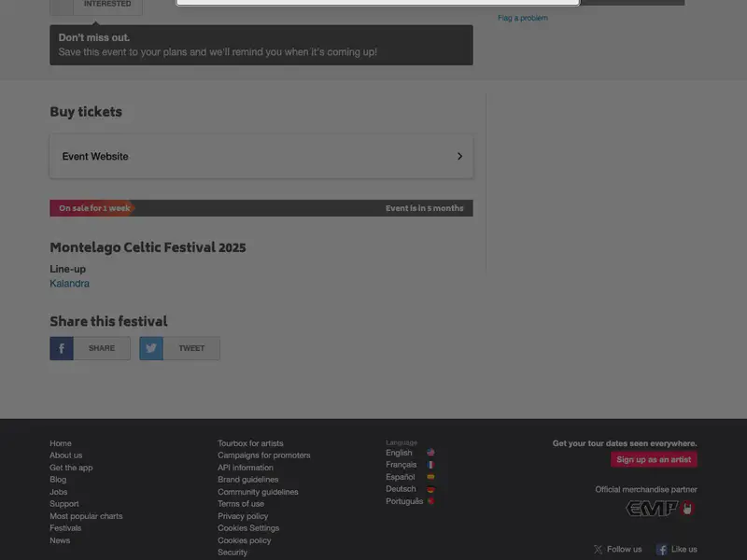Open Community guidelines link
747x560 pixels.
tap(258, 492)
